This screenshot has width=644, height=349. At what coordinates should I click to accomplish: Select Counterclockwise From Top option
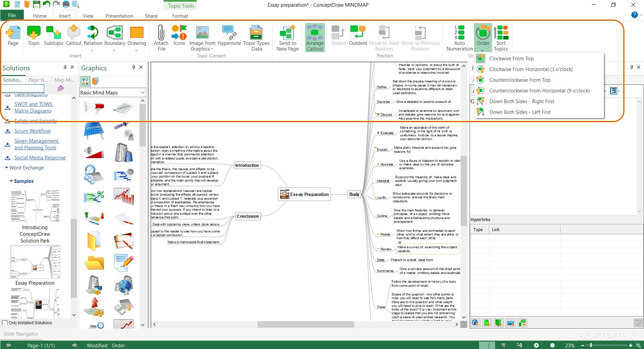pyautogui.click(x=539, y=80)
